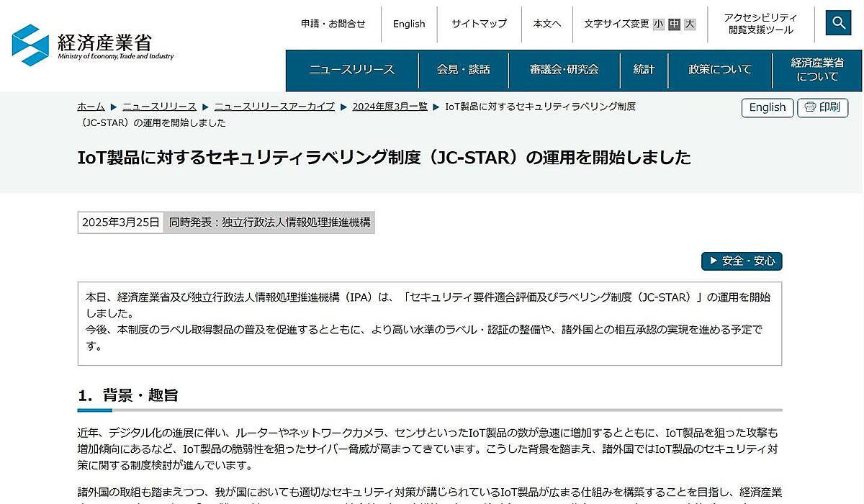864x504 pixels.
Task: Open the サイトマップ link
Action: pyautogui.click(x=479, y=24)
